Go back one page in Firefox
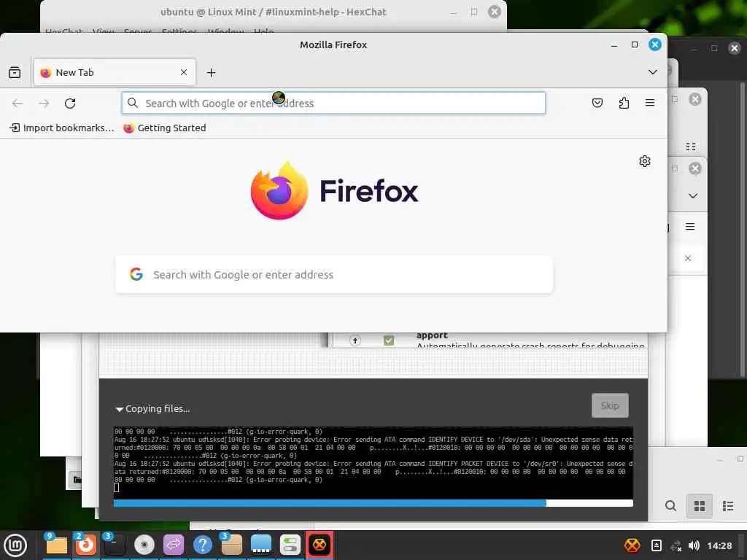 click(x=18, y=104)
